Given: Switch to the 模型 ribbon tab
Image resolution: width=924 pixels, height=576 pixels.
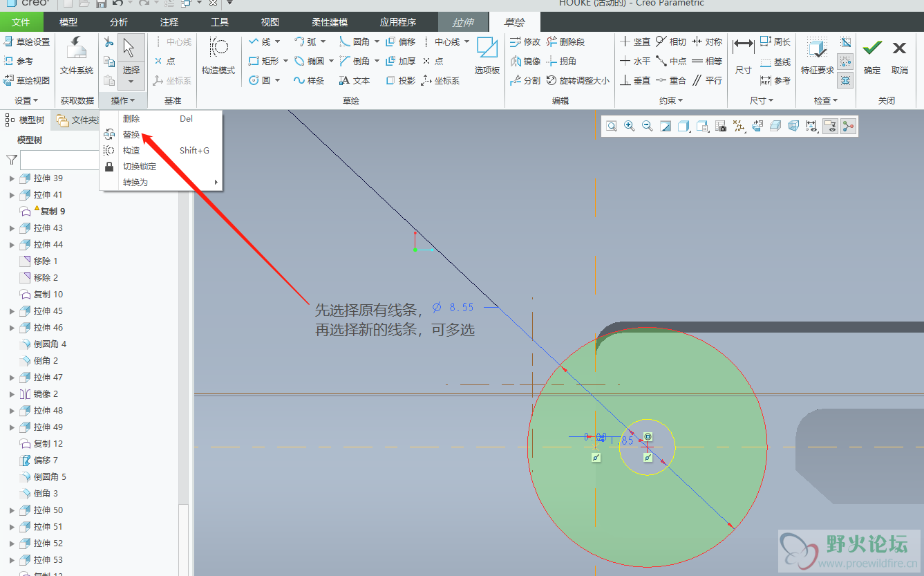Looking at the screenshot, I should pyautogui.click(x=68, y=22).
